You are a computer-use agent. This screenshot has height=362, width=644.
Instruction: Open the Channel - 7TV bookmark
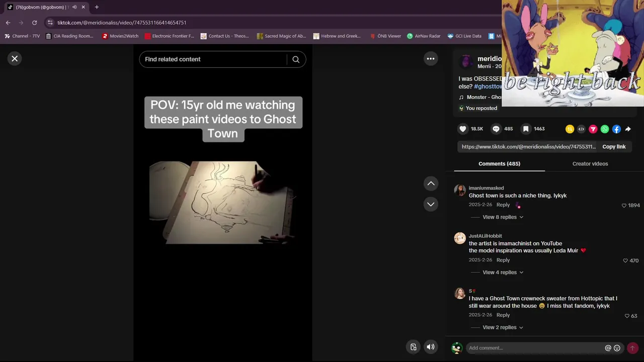point(22,36)
